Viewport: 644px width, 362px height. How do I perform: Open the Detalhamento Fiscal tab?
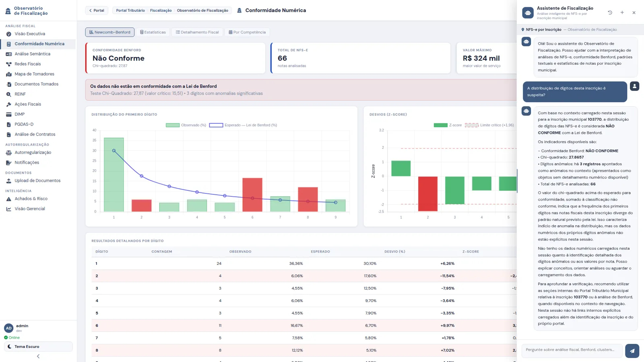tap(197, 32)
